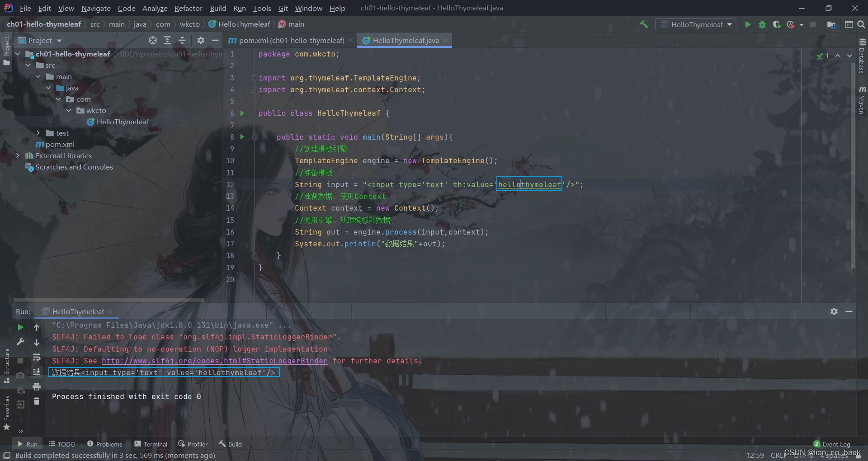Open the Navigate menu
The width and height of the screenshot is (868, 461).
[x=96, y=8]
